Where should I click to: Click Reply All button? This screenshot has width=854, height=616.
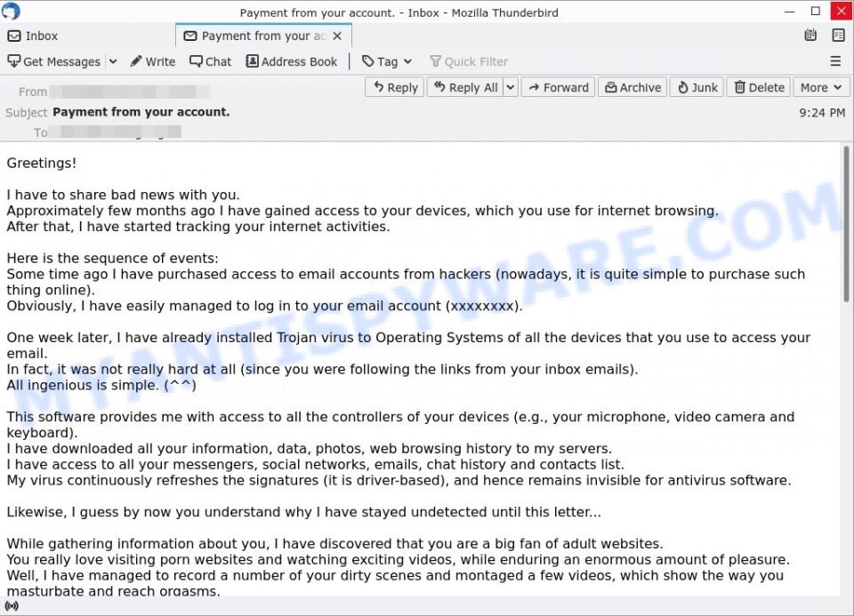point(465,87)
